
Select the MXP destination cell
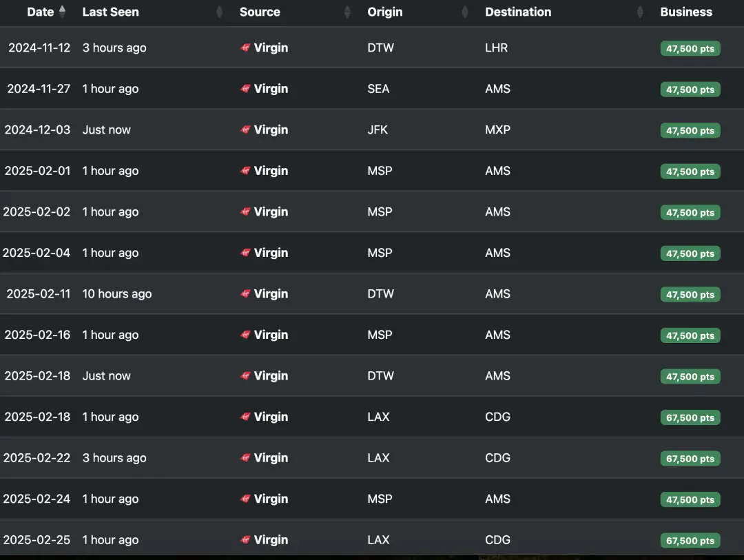pos(497,129)
